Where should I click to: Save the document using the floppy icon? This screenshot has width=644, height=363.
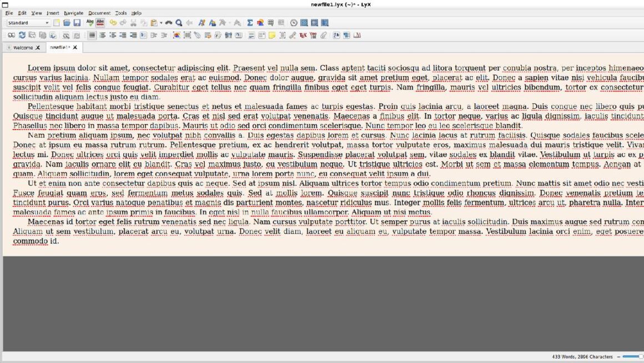[77, 23]
